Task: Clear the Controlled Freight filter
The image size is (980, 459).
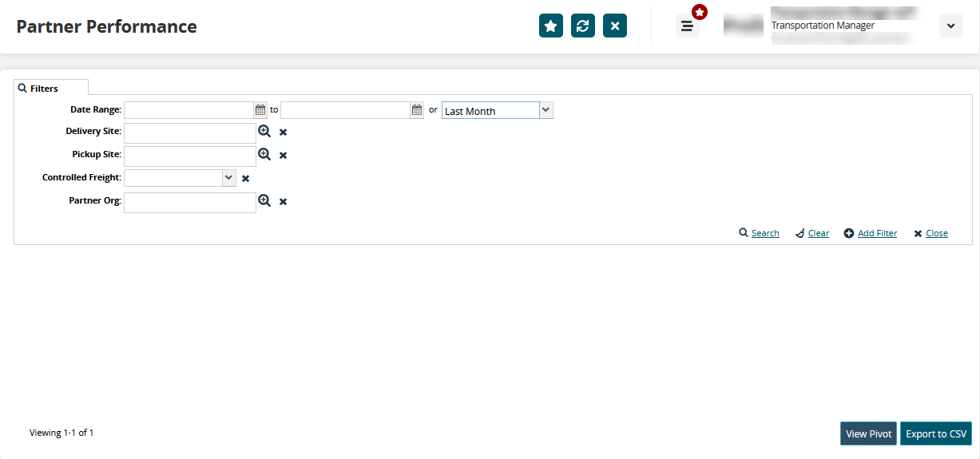Action: coord(246,179)
